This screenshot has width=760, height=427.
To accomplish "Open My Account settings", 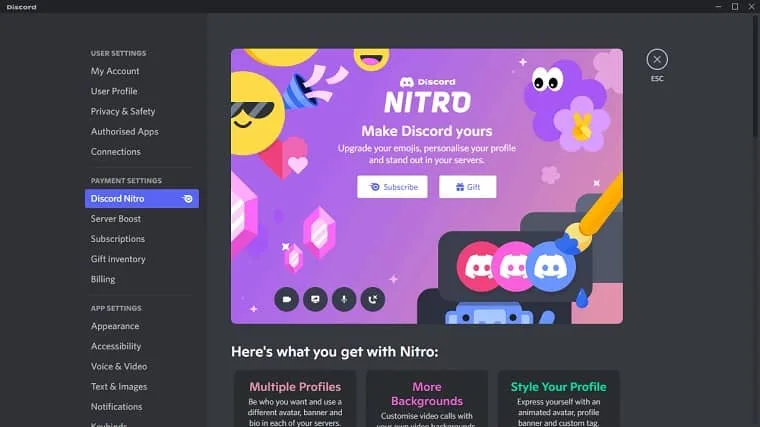I will [115, 71].
